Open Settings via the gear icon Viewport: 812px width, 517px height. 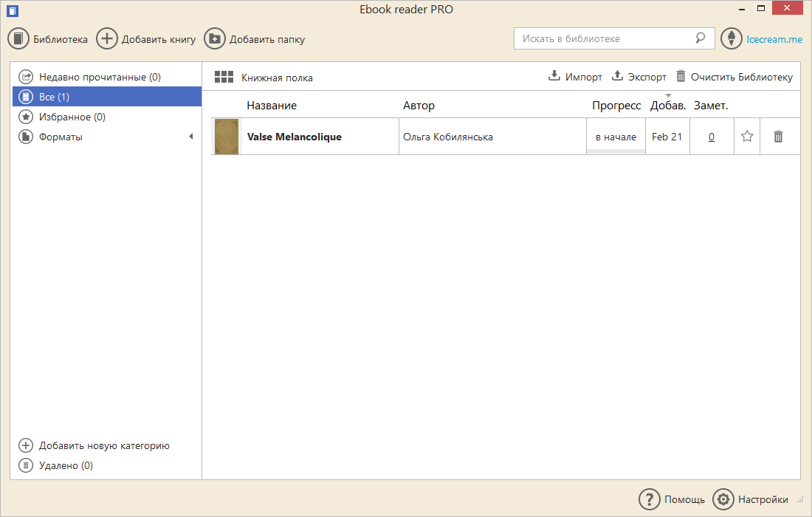(723, 499)
